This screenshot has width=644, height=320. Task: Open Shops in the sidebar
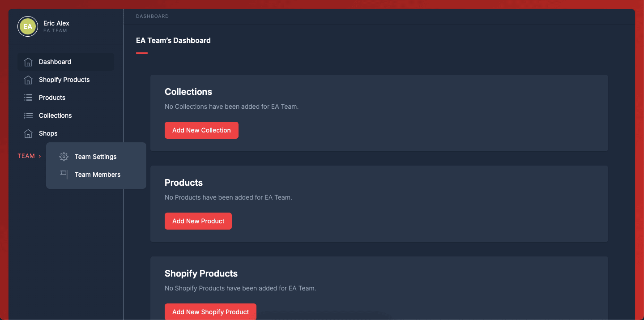click(x=66, y=133)
